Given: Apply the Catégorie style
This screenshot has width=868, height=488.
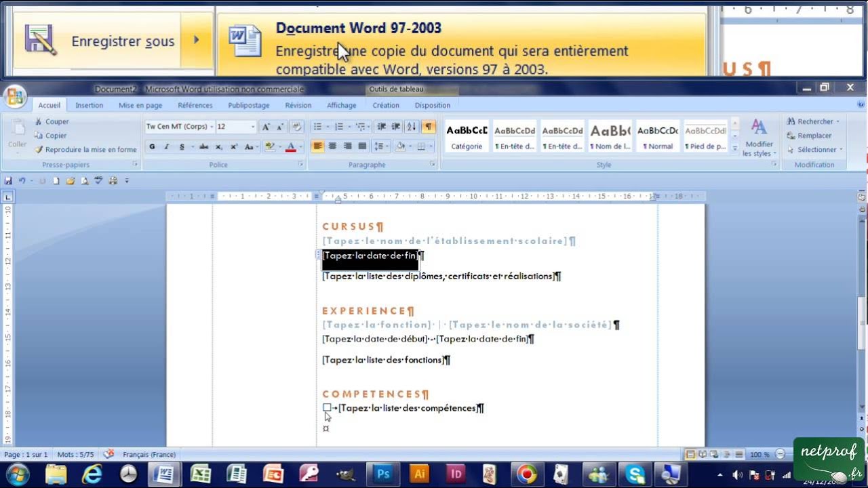Looking at the screenshot, I should [x=467, y=137].
